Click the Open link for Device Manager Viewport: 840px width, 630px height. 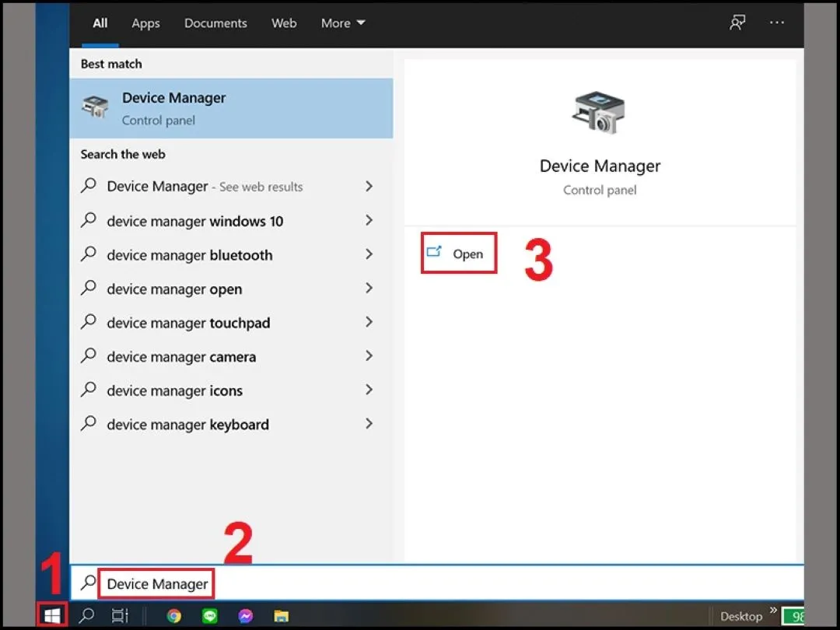point(458,254)
